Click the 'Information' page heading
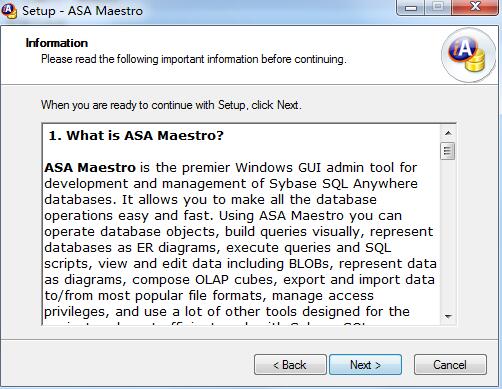Viewport: 502px width, 389px height. (57, 43)
